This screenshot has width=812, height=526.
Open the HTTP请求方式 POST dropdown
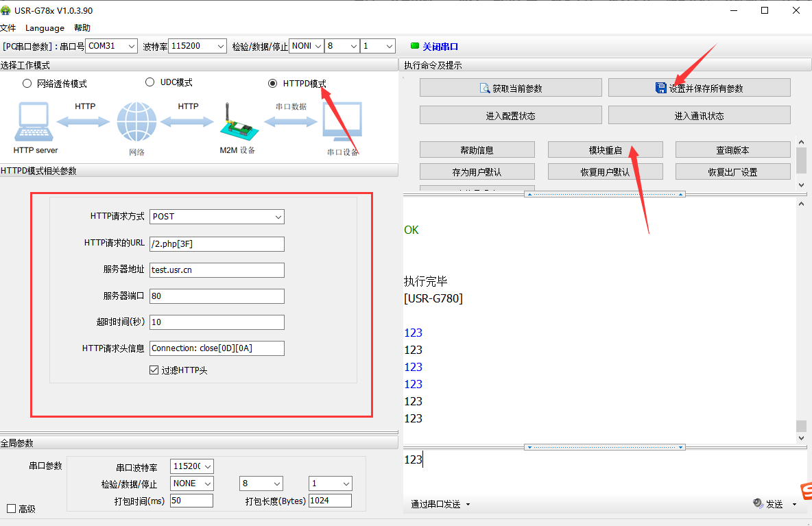coord(217,217)
